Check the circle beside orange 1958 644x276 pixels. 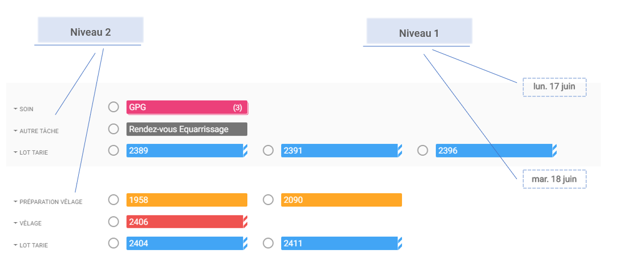(114, 200)
